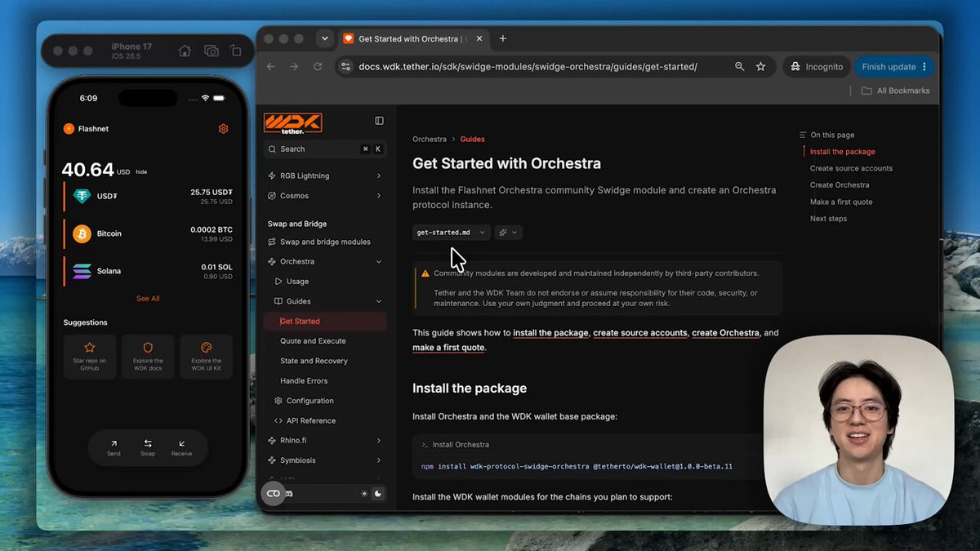Screen dimensions: 980x551
Task: Tap the Receive arrow in wallet
Action: (181, 443)
